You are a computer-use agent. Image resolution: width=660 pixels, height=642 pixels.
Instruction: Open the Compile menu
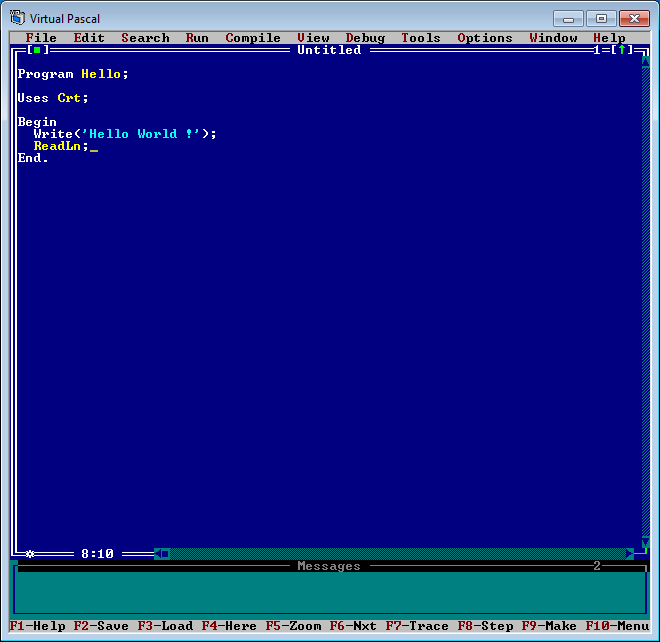(x=253, y=38)
